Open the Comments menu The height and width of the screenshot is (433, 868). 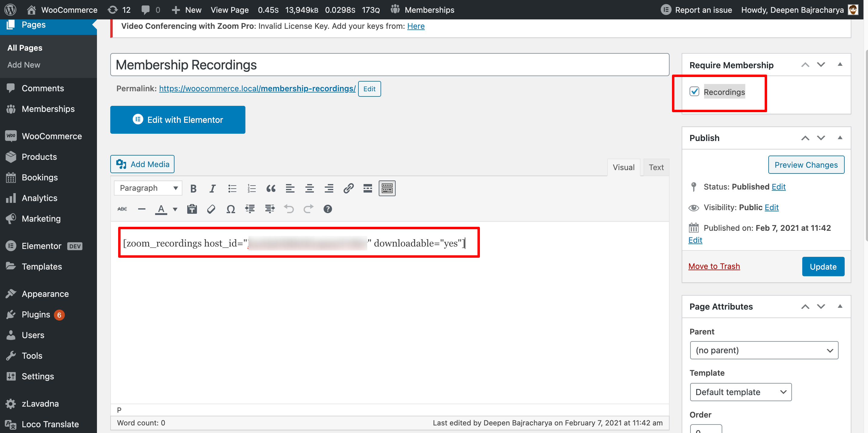pos(42,88)
